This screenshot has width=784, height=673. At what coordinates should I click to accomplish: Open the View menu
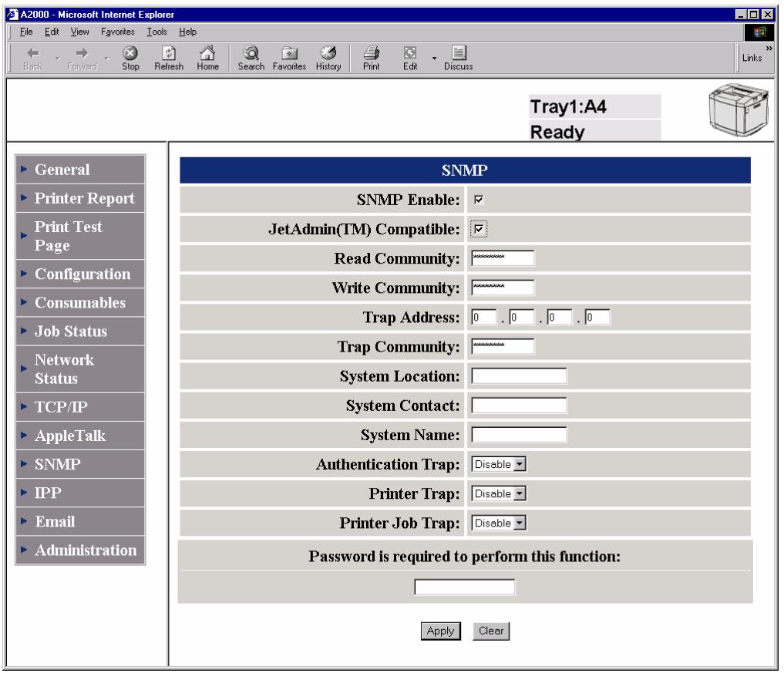click(x=79, y=32)
